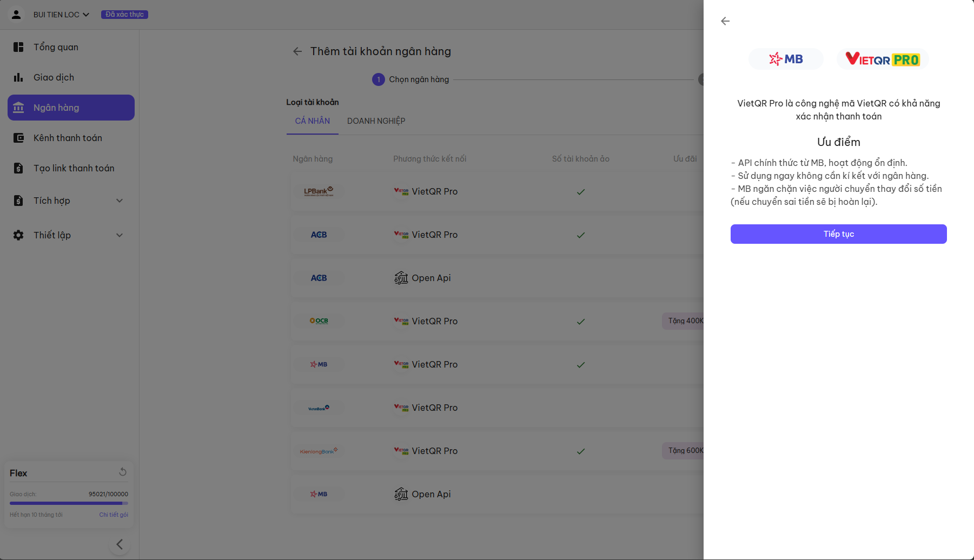Screen dimensions: 974x560
Task: Open Kênh thanh toán menu item
Action: 68,138
